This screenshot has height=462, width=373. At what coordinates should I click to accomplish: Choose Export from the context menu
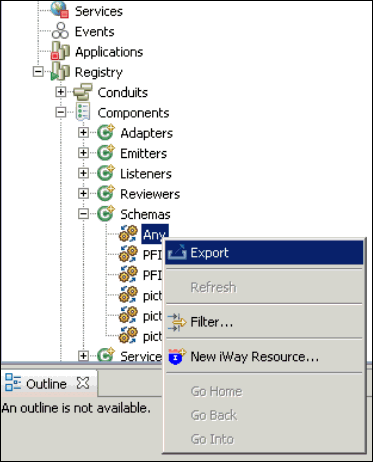pos(264,253)
